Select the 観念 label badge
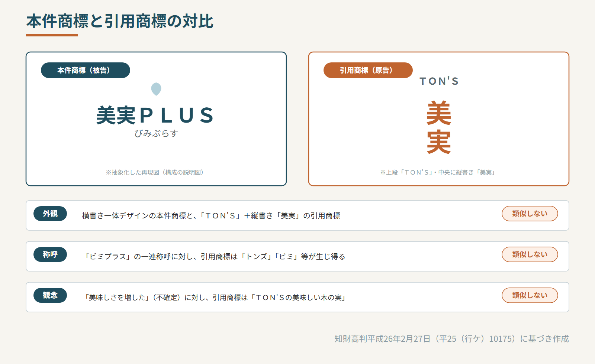 tap(50, 295)
